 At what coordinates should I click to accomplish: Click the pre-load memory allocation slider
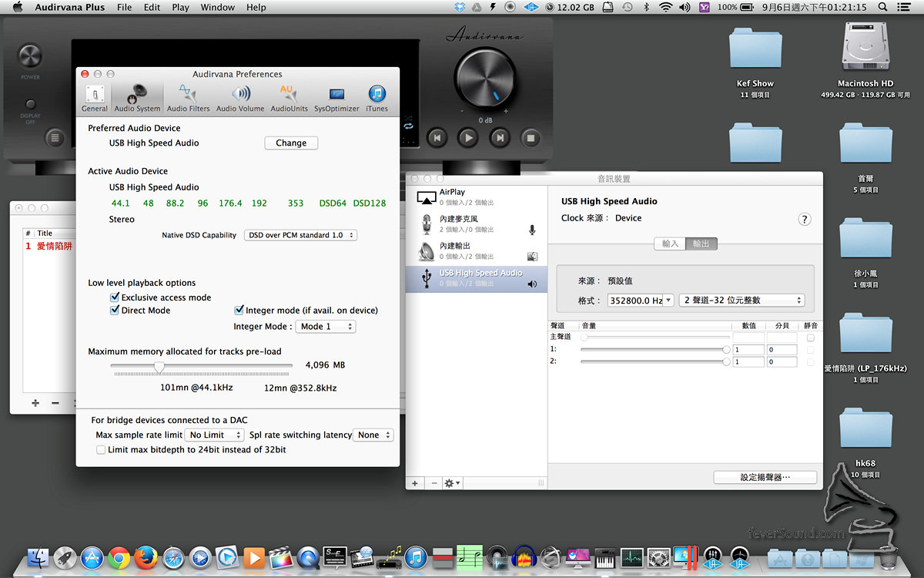[202, 365]
